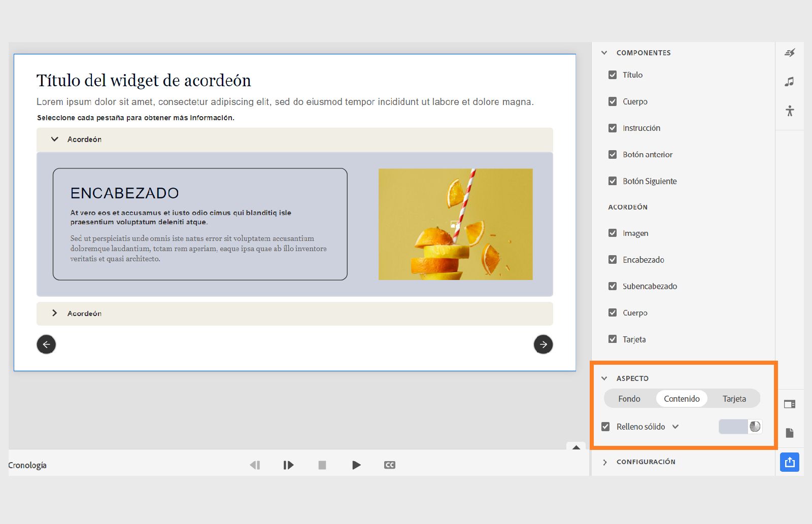Uncheck the Título component checkbox
Screen dimensions: 812x524
pos(613,75)
